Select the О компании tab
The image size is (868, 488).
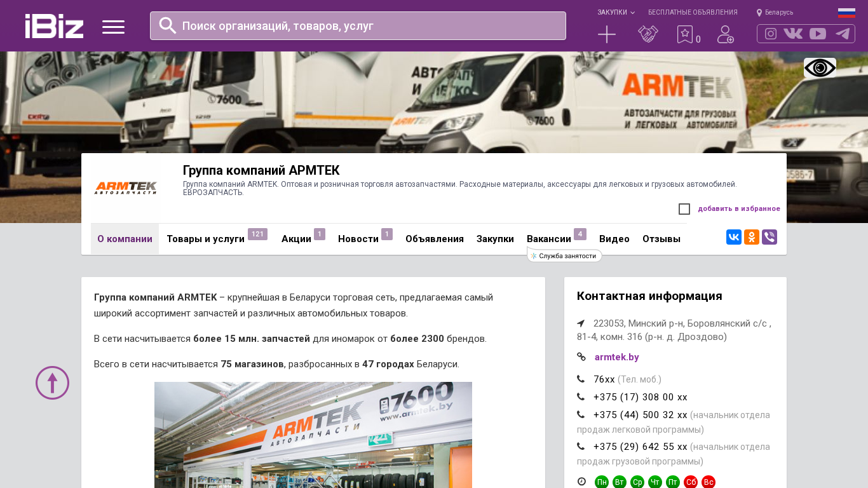click(x=125, y=239)
